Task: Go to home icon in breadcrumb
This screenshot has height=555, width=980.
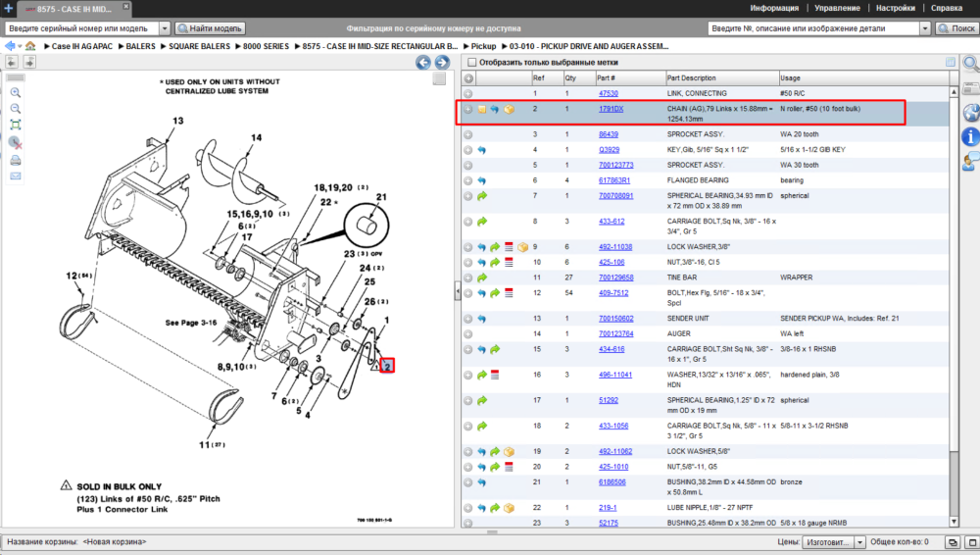Action: click(30, 46)
